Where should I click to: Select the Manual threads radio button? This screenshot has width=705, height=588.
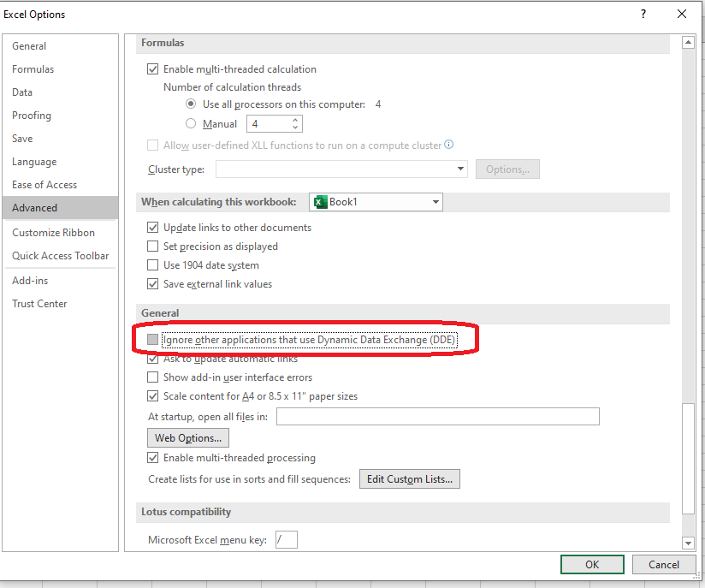(x=191, y=123)
